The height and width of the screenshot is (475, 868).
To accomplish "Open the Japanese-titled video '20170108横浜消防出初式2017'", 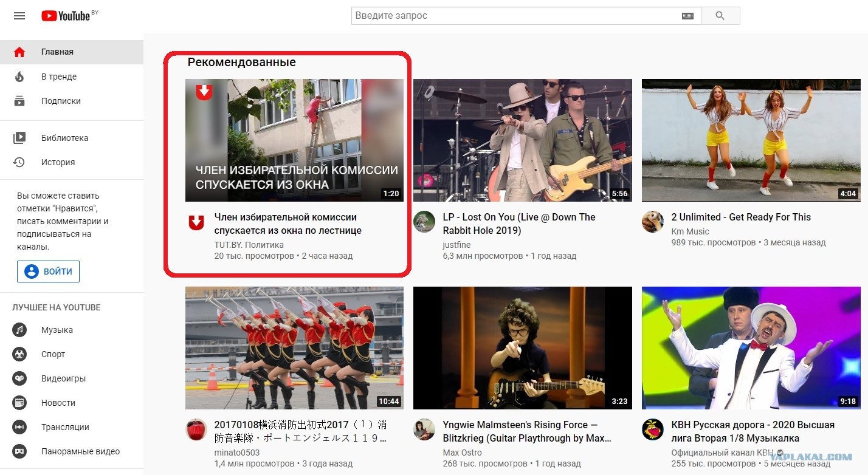I will (300, 431).
